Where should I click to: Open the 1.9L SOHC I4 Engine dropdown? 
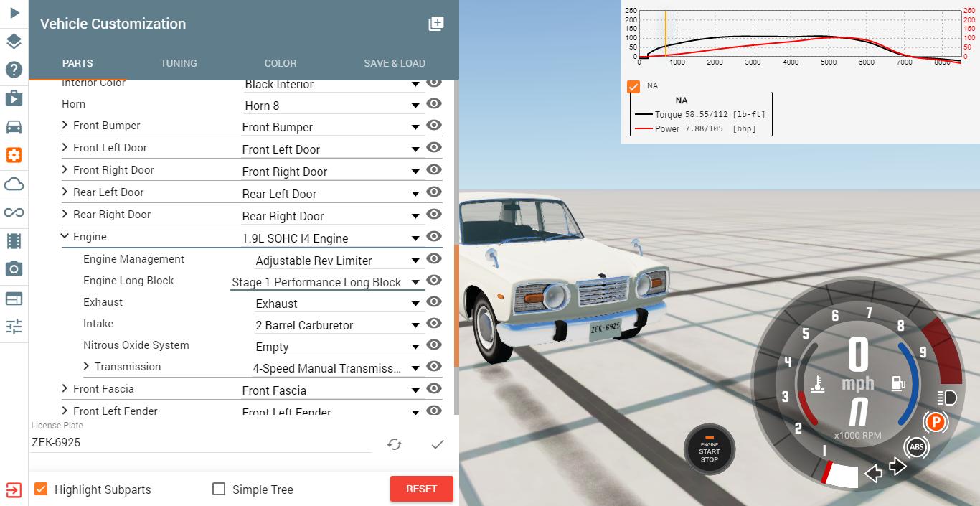point(332,238)
